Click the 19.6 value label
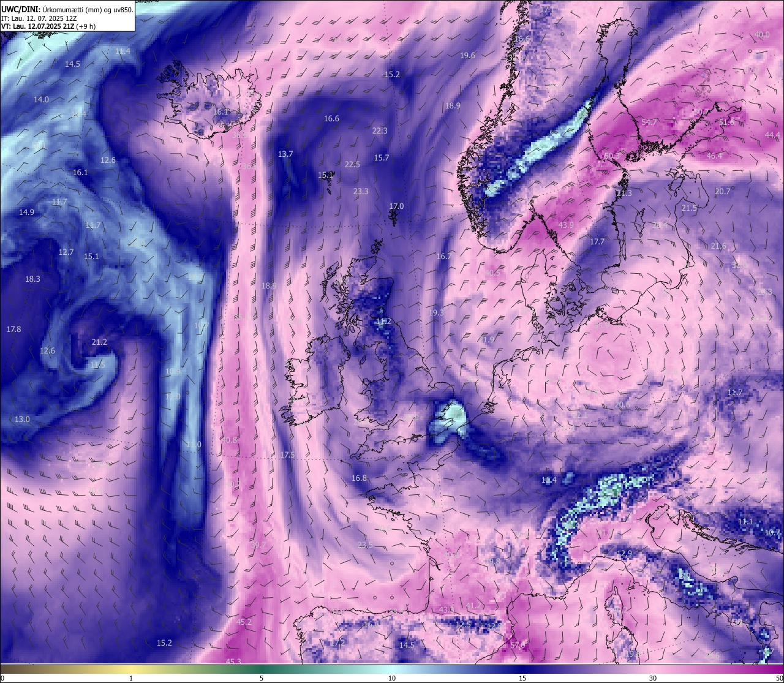The height and width of the screenshot is (683, 784). coord(467,55)
